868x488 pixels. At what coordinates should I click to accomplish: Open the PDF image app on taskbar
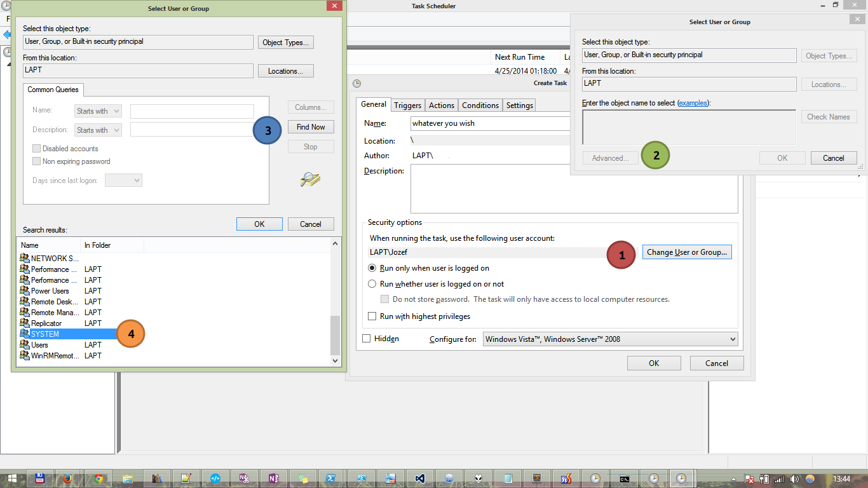391,478
